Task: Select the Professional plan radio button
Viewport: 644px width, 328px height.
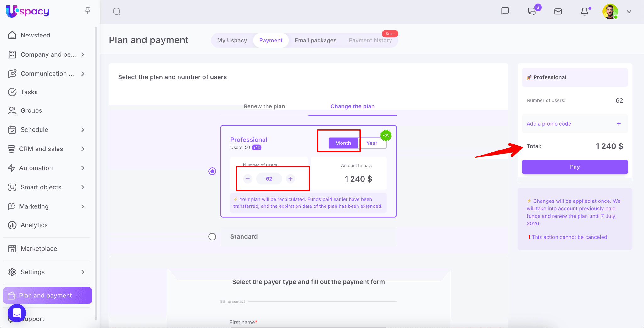Action: (x=213, y=171)
